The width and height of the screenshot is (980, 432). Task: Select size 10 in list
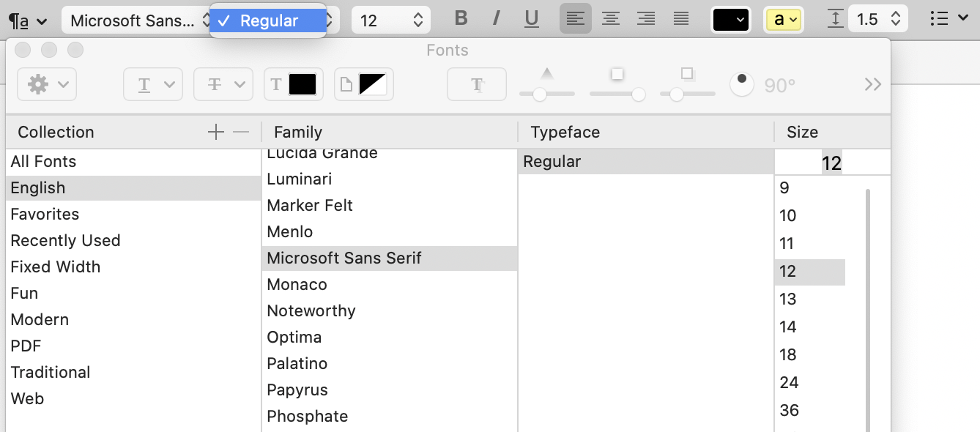(810, 216)
